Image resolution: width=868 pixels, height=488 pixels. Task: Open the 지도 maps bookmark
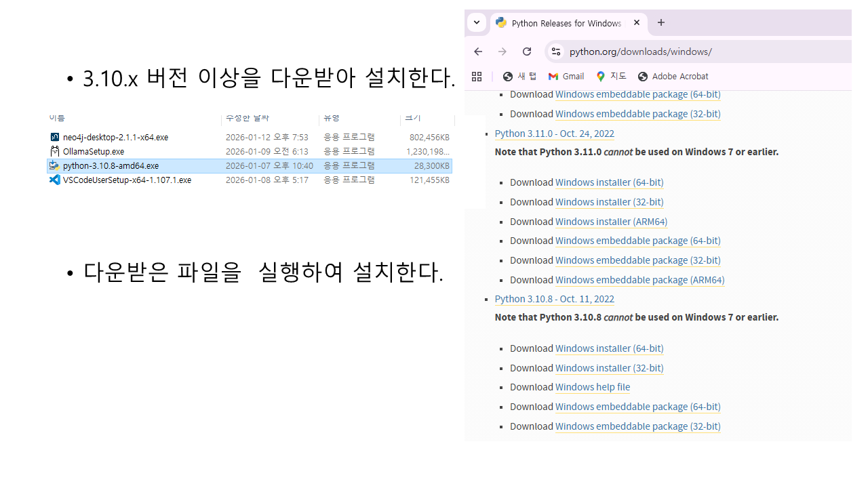click(611, 77)
